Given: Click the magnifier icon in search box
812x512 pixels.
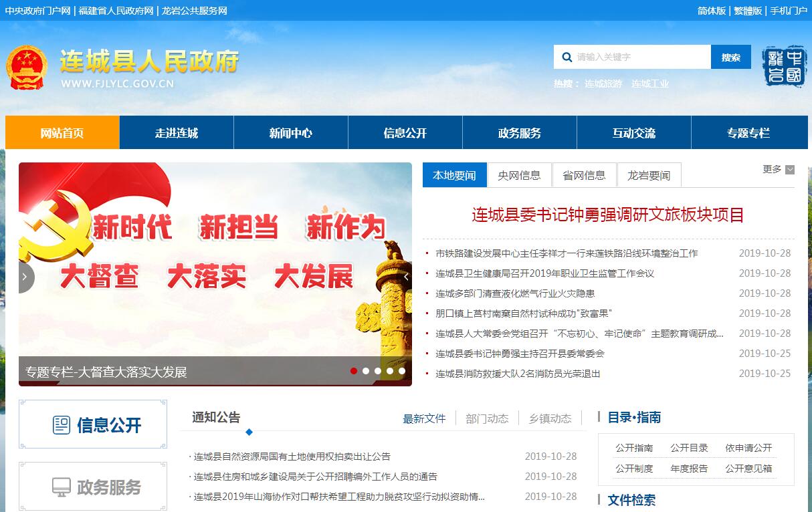Looking at the screenshot, I should pyautogui.click(x=567, y=57).
